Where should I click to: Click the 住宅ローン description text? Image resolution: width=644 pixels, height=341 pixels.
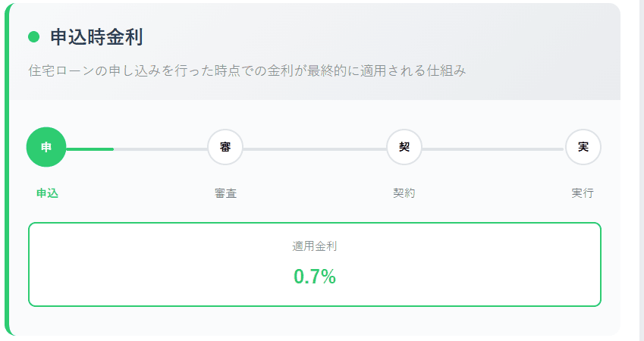(247, 71)
